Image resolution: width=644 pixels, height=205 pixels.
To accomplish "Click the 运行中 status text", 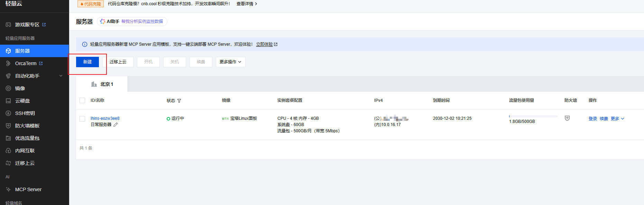I will 178,118.
